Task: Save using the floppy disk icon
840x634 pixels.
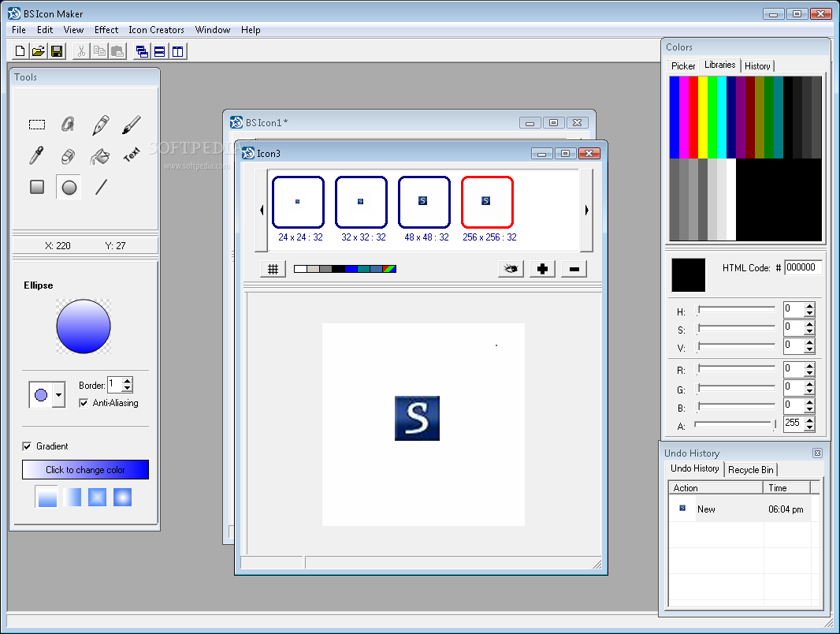Action: pyautogui.click(x=56, y=51)
